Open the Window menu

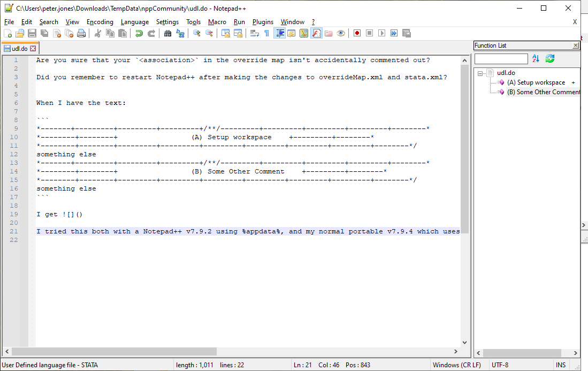point(293,22)
